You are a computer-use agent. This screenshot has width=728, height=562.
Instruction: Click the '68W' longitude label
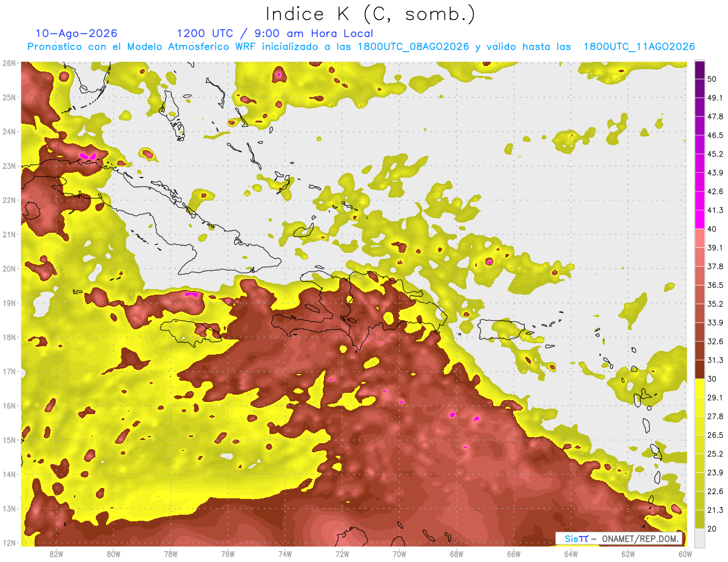[x=456, y=554]
